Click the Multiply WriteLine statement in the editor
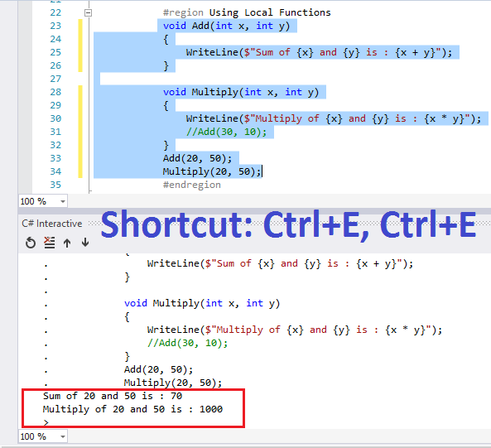The height and width of the screenshot is (448, 491). tap(334, 118)
